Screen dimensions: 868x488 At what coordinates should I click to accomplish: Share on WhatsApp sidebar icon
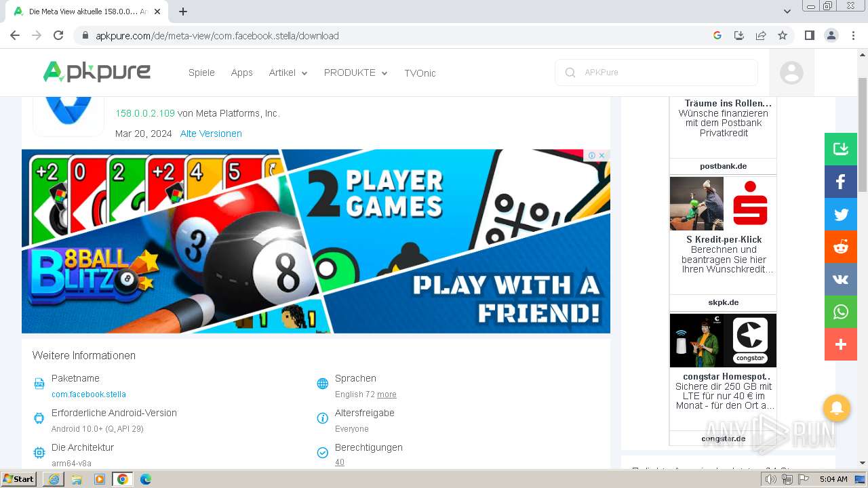click(x=841, y=312)
